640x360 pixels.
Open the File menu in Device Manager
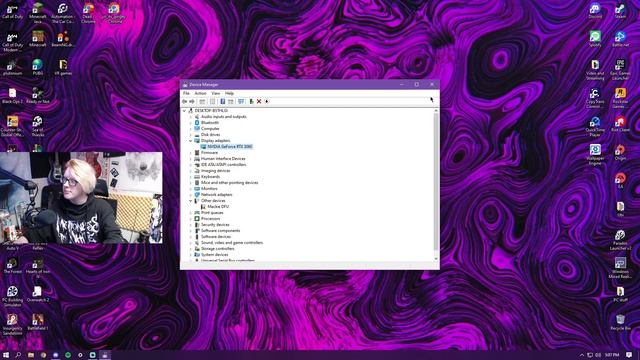click(186, 93)
